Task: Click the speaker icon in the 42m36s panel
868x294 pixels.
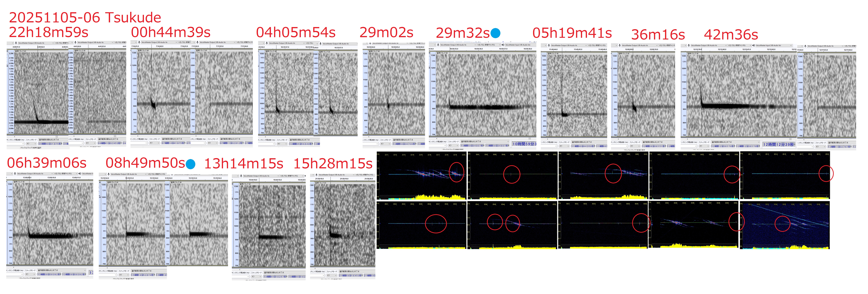Action: [x=754, y=45]
